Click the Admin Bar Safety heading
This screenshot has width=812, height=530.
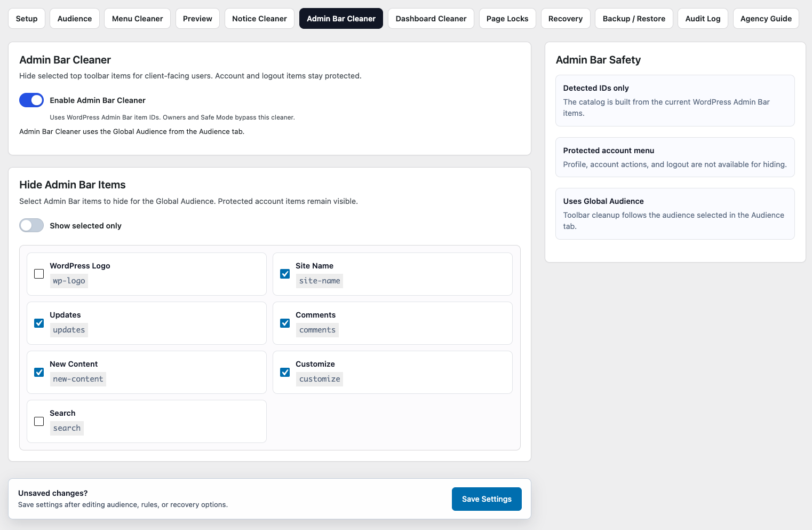click(598, 60)
